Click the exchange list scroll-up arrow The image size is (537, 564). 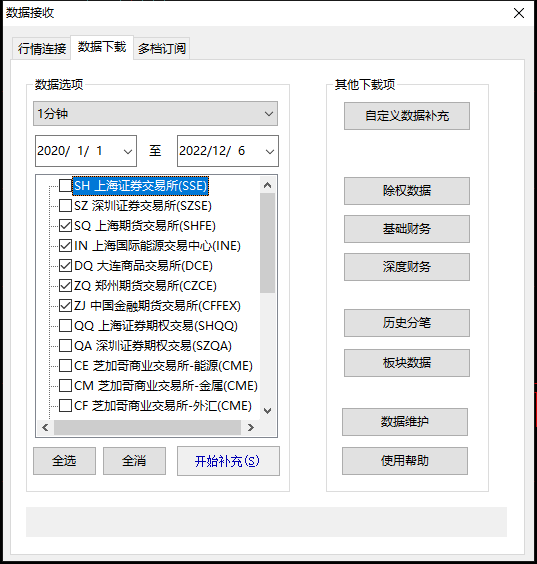click(x=267, y=185)
